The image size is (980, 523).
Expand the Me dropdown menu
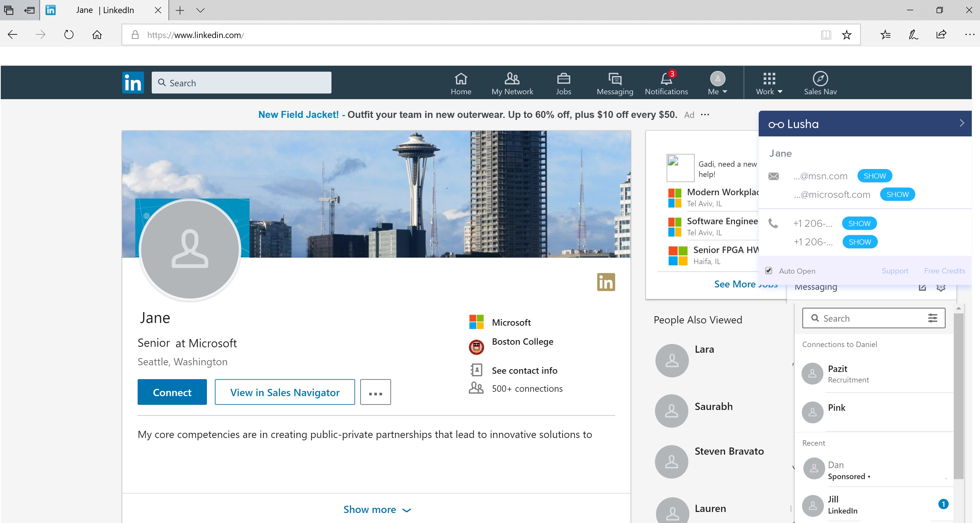tap(718, 83)
